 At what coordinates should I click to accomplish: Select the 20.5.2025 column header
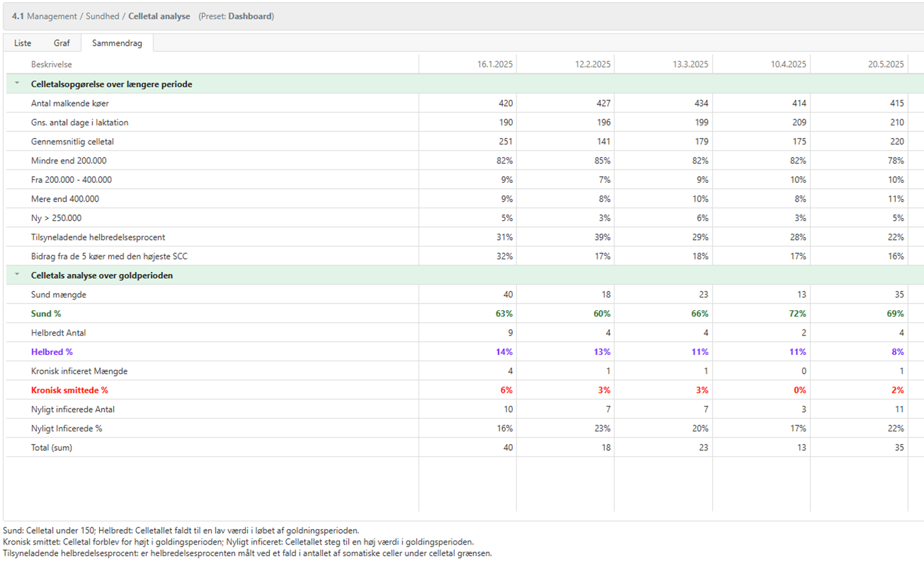885,65
